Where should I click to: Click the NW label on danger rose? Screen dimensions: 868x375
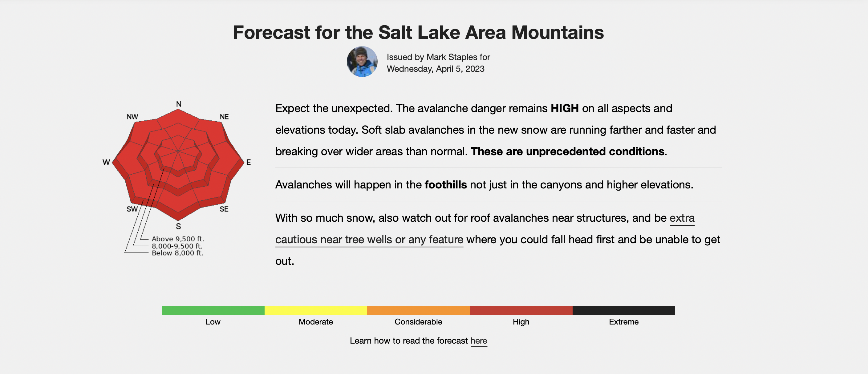pos(132,117)
